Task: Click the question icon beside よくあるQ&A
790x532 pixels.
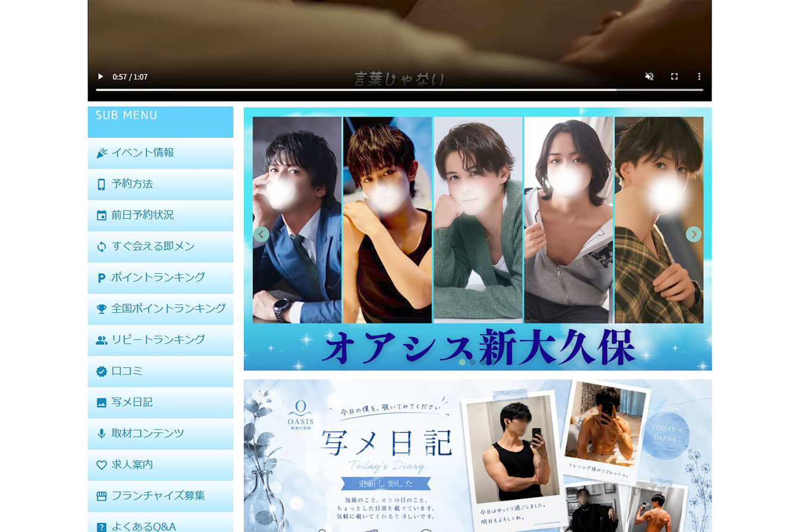Action: point(102,527)
